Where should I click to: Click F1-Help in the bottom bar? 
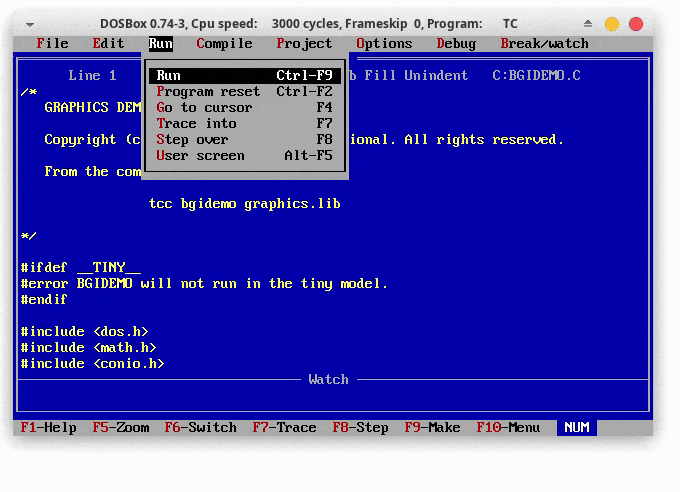(x=49, y=428)
